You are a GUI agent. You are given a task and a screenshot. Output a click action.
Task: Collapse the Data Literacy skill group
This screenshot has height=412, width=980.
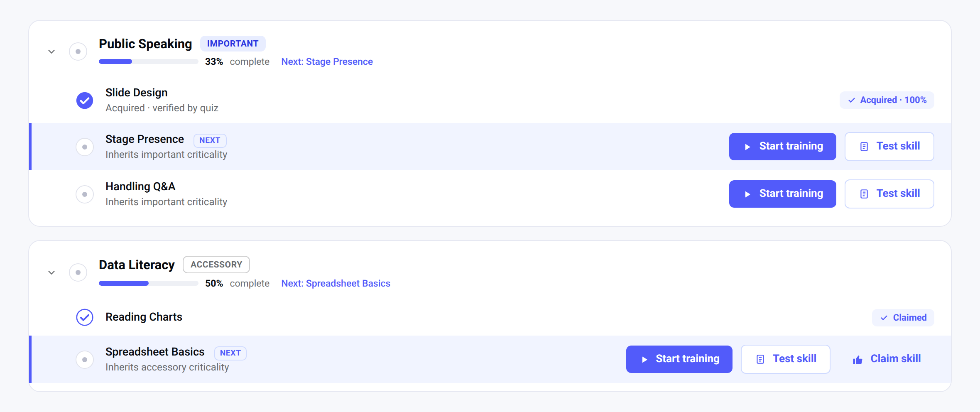click(x=51, y=272)
